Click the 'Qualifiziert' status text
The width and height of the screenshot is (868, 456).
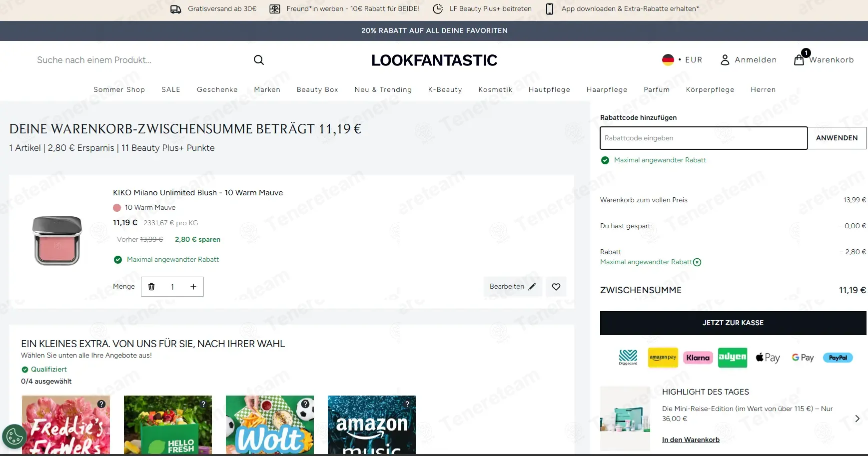(x=49, y=370)
